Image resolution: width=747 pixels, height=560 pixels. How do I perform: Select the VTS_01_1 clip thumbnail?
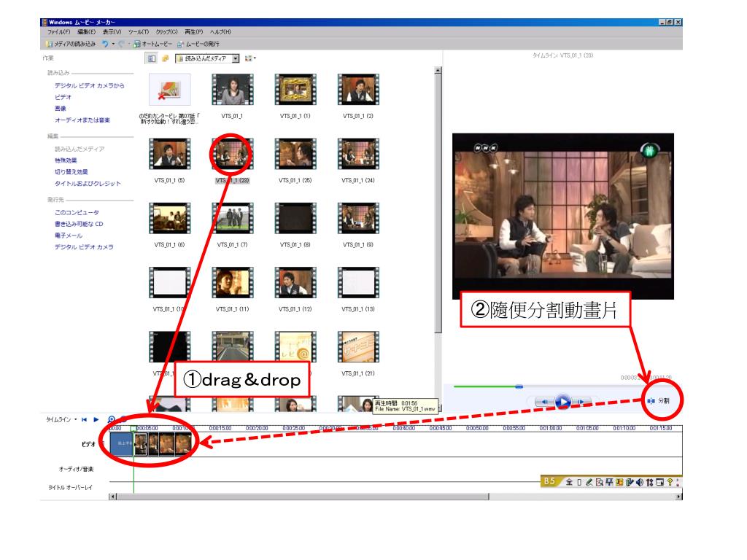coord(233,90)
